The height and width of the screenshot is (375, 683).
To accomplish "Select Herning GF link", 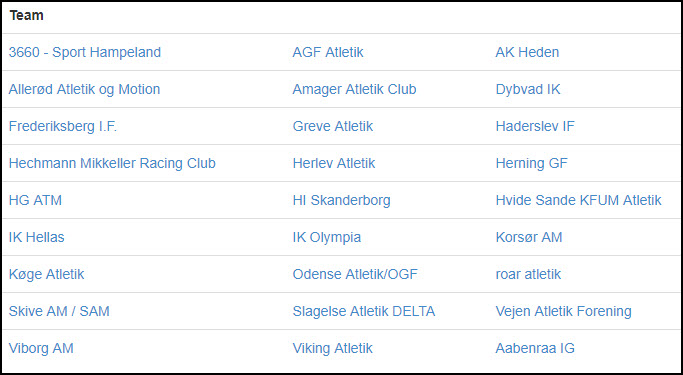I will (x=531, y=163).
